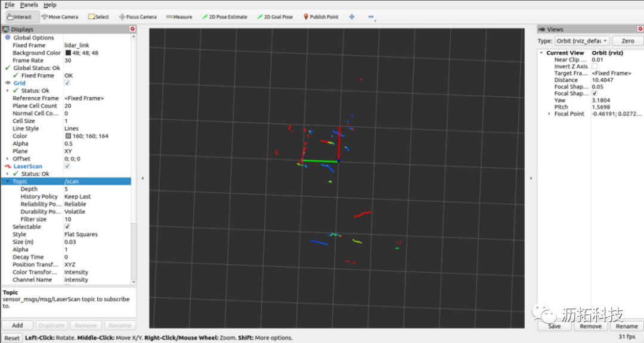The image size is (644, 343).
Task: Click the Pitch value 1.5698
Action: tap(601, 107)
